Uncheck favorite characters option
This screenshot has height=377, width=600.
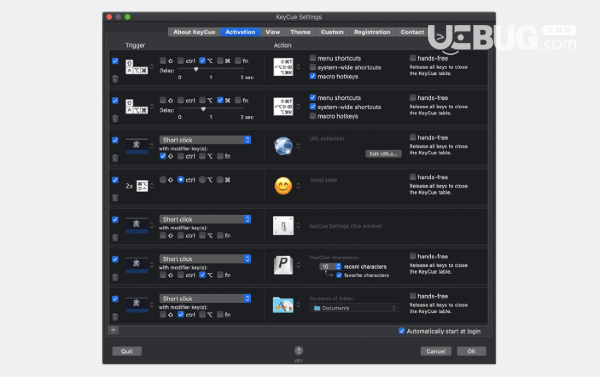tap(339, 275)
